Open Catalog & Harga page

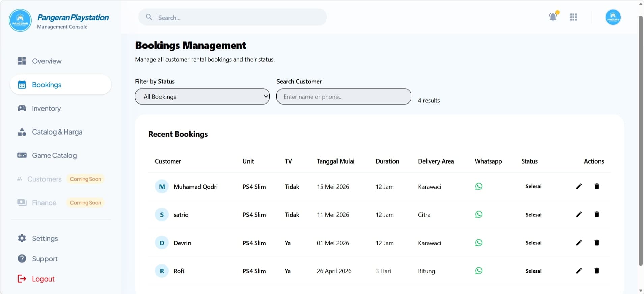pos(61,132)
